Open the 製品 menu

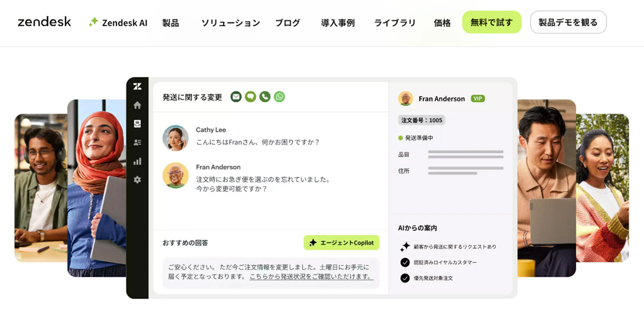pyautogui.click(x=170, y=22)
